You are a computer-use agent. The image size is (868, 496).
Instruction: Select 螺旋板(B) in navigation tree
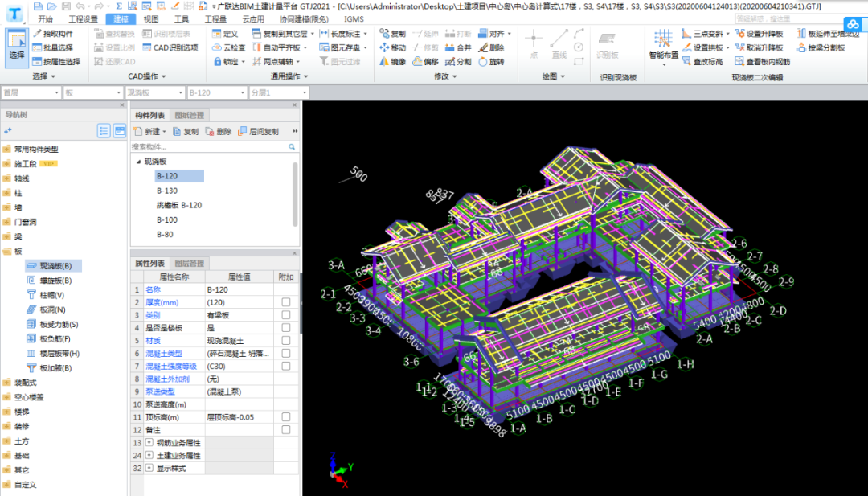[49, 281]
